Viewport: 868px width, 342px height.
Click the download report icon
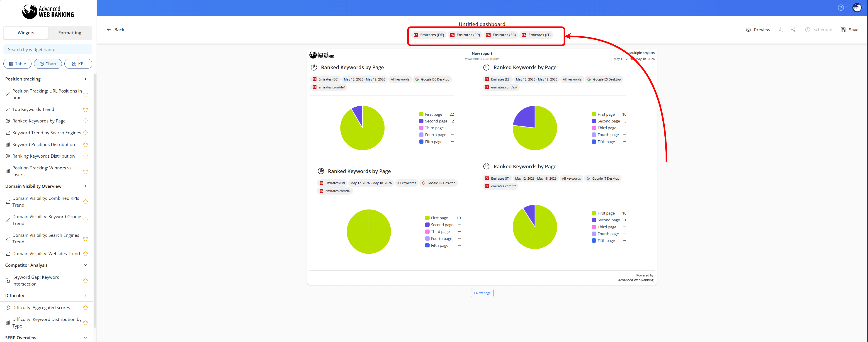point(780,30)
